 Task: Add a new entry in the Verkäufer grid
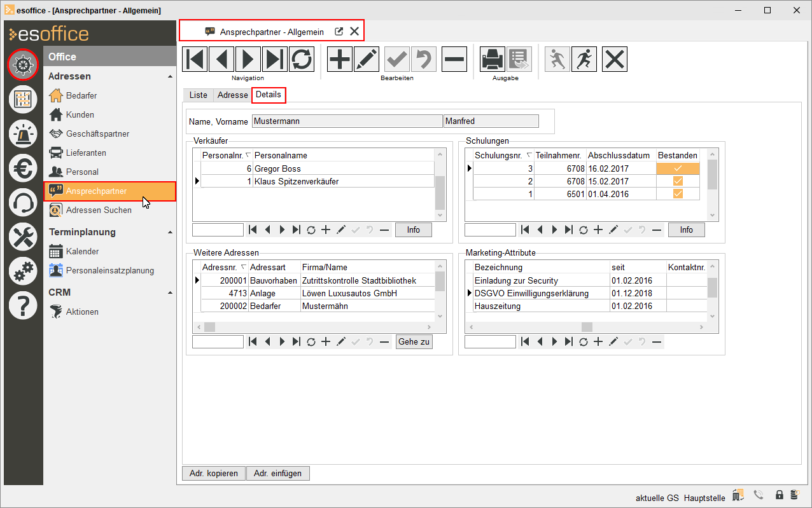(326, 230)
